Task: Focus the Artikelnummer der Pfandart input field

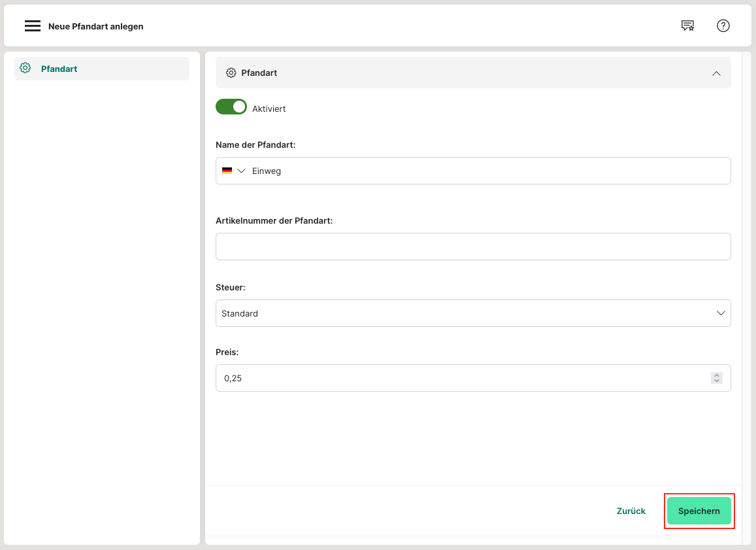Action: coord(473,247)
